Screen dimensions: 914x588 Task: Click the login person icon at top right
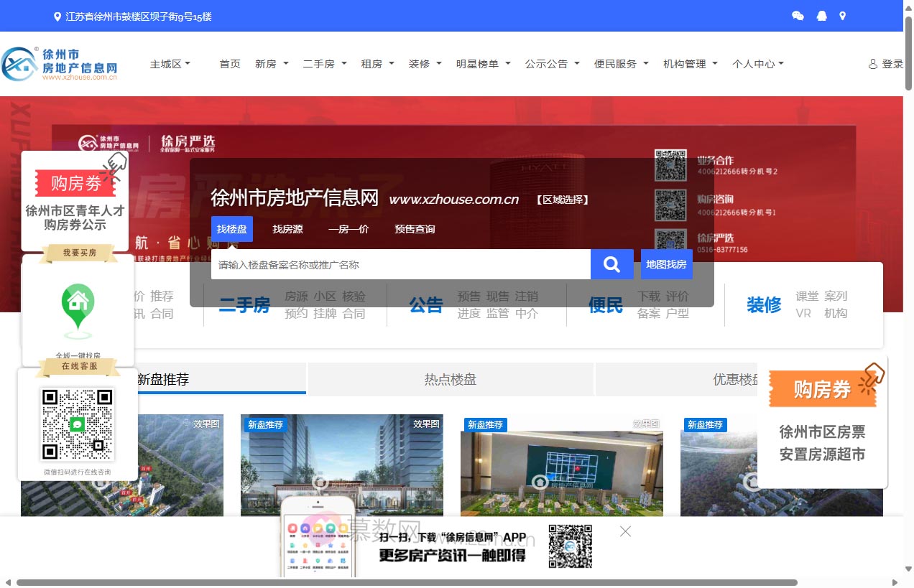pyautogui.click(x=872, y=63)
